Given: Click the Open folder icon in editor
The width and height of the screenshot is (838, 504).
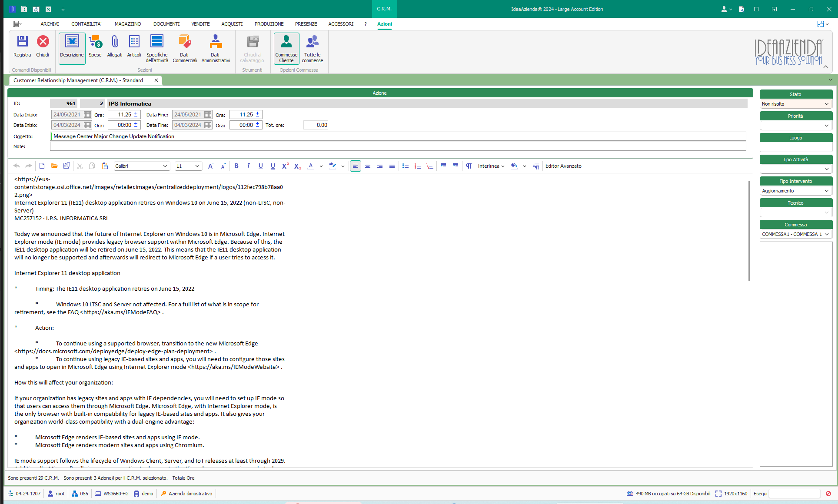Looking at the screenshot, I should click(x=54, y=166).
